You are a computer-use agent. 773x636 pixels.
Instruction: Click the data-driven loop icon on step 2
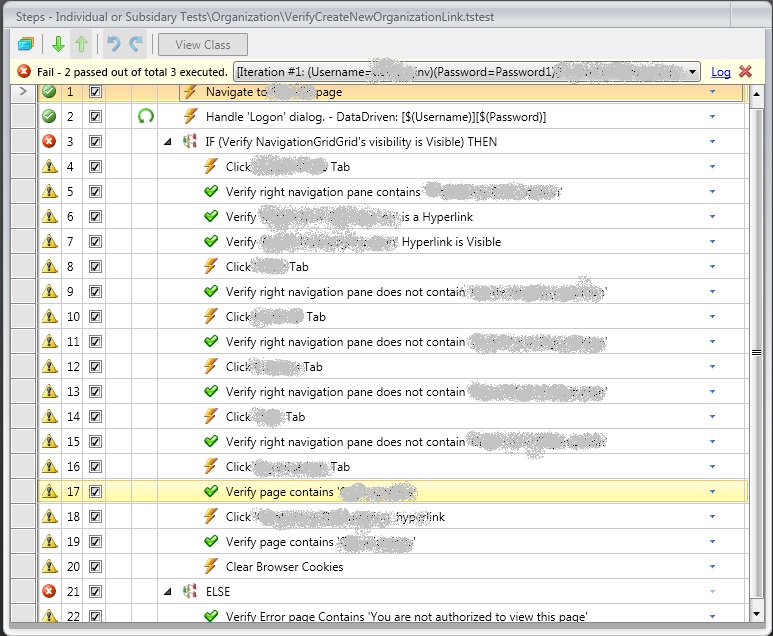(145, 116)
